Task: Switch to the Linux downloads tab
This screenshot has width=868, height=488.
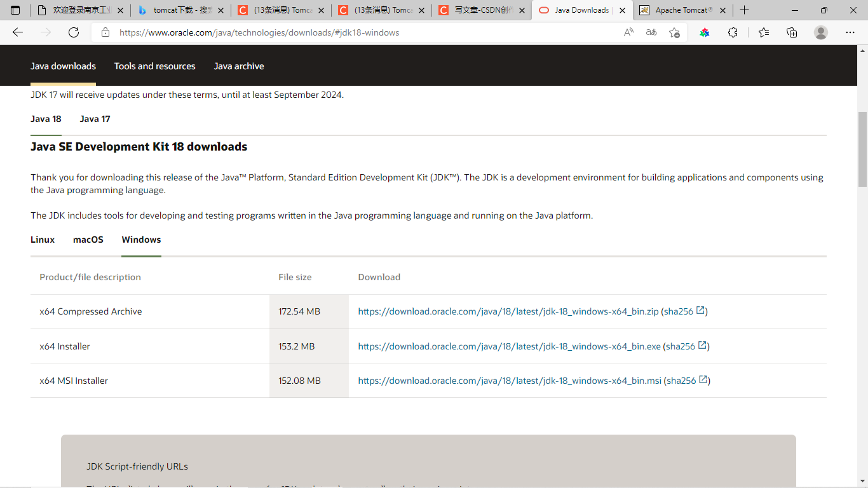Action: [x=43, y=240]
